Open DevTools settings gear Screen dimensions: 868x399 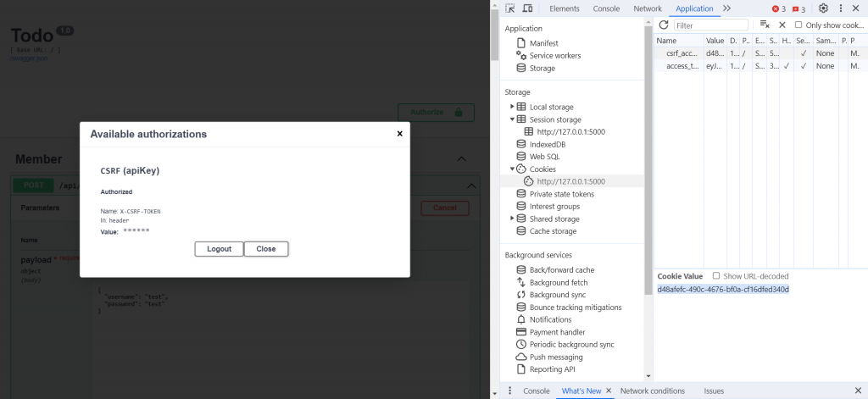pos(823,8)
